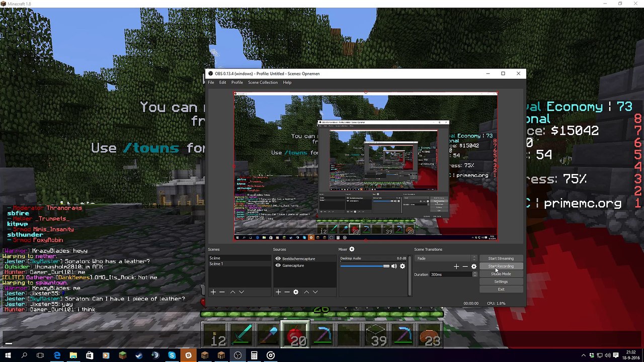Screen dimensions: 644x362
Task: Open Windows Store from taskbar
Action: (x=90, y=356)
